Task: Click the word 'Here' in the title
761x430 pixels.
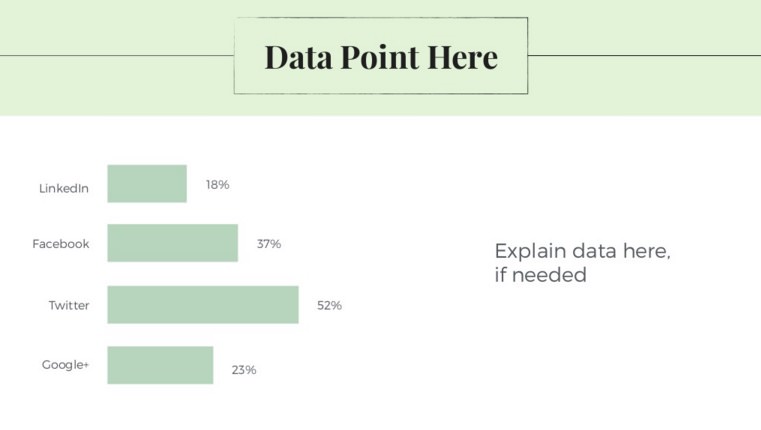Action: pos(463,57)
